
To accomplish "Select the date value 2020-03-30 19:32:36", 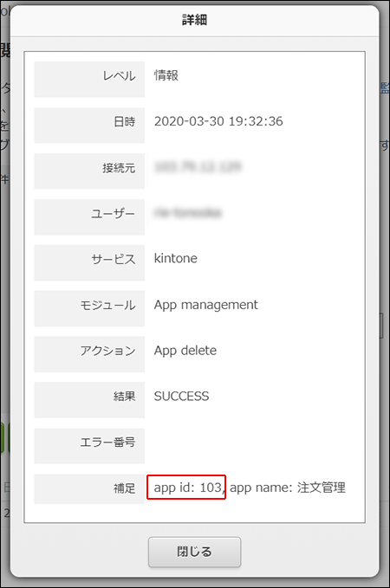I will click(218, 121).
